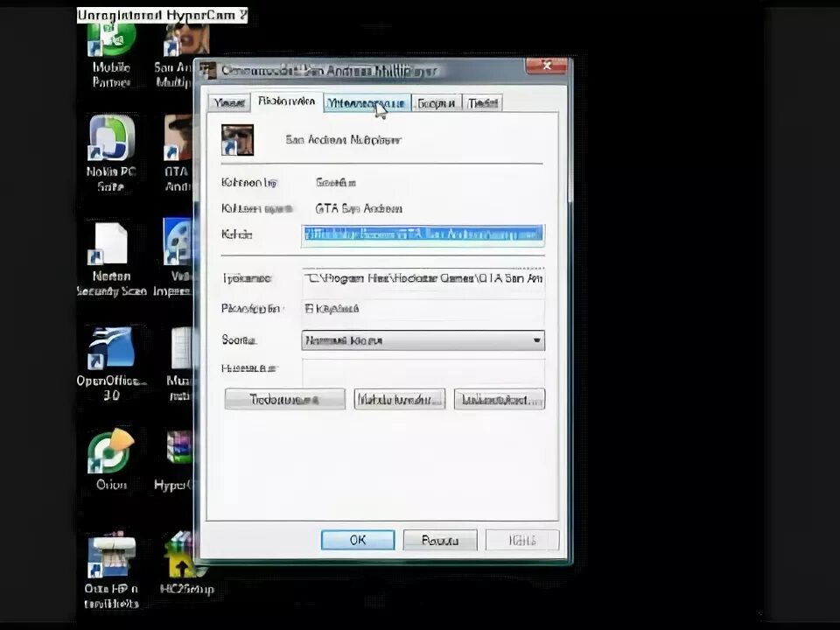Click the shortcut key field
This screenshot has height=630, width=840.
[x=423, y=309]
